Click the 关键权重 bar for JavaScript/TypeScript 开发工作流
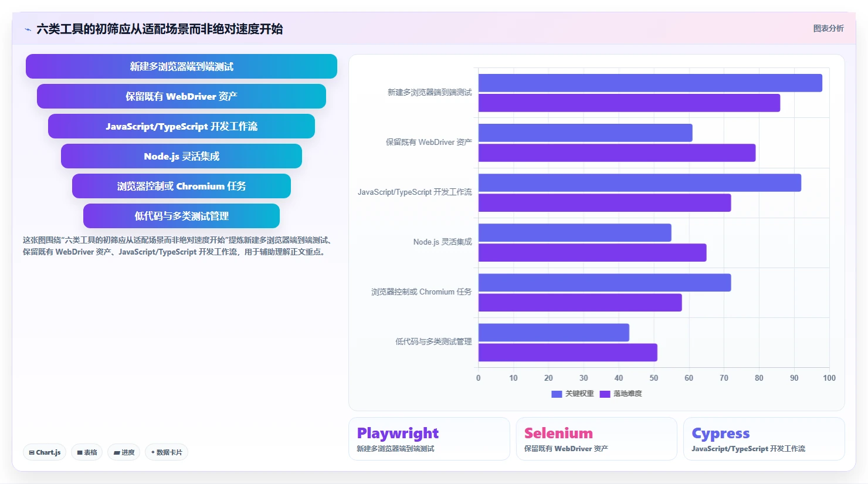868x484 pixels. [x=640, y=182]
